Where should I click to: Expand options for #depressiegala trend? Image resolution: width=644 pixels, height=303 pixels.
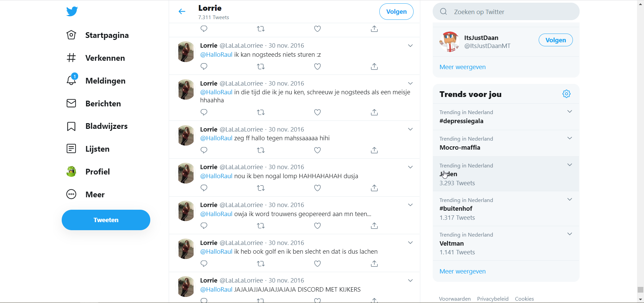pos(570,112)
